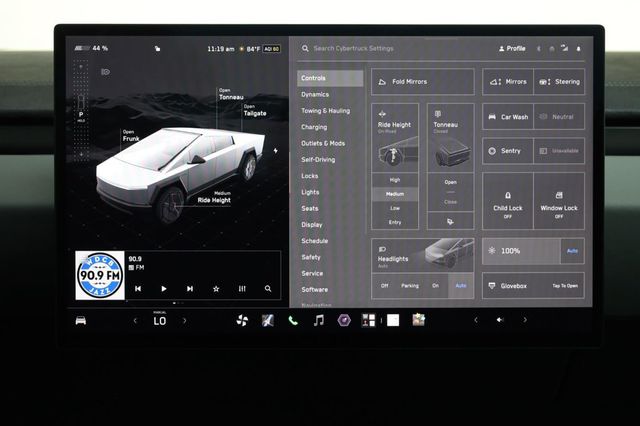
Task: Tap the lock icon in status bar
Action: point(158,49)
